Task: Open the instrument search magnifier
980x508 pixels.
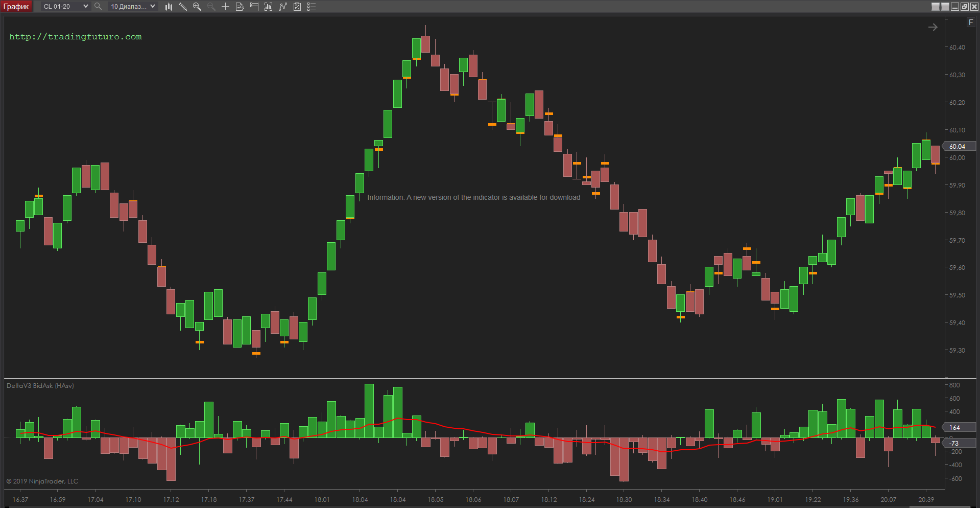Action: click(x=98, y=7)
